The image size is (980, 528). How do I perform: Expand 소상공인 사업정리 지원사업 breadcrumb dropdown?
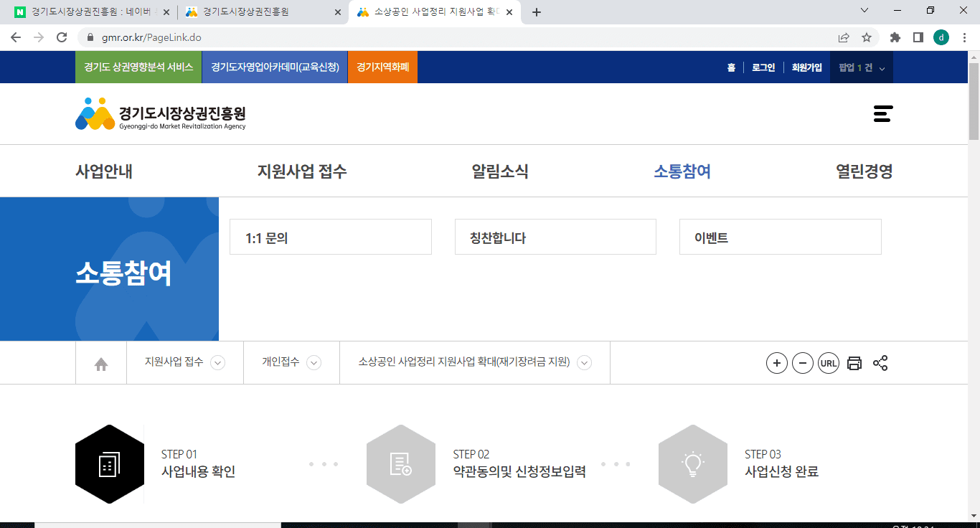[585, 363]
